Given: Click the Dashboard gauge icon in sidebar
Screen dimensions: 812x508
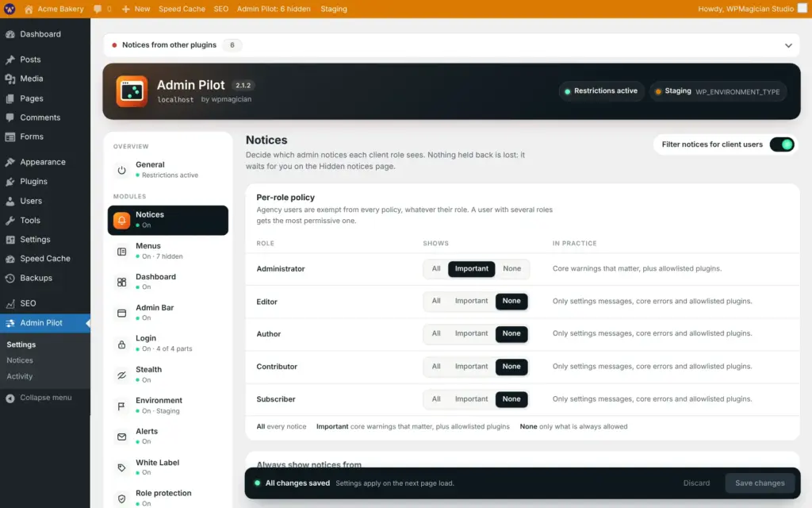Looking at the screenshot, I should 10,34.
